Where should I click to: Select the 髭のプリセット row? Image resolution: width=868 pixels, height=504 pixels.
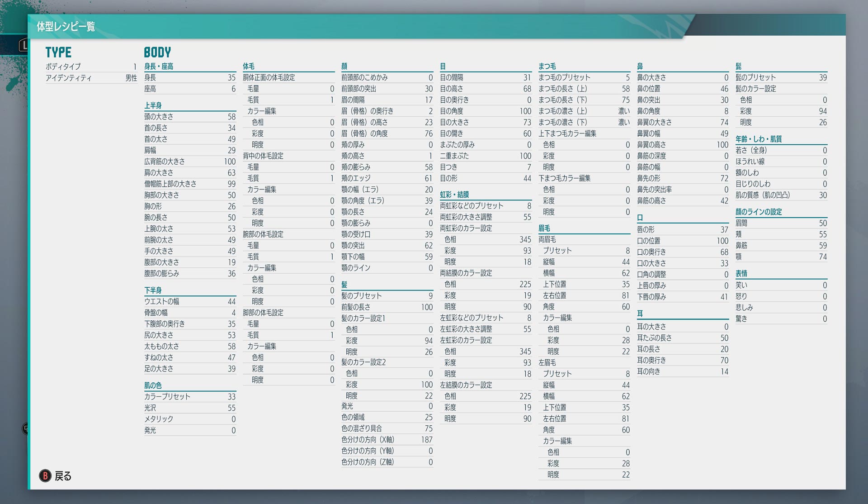781,78
